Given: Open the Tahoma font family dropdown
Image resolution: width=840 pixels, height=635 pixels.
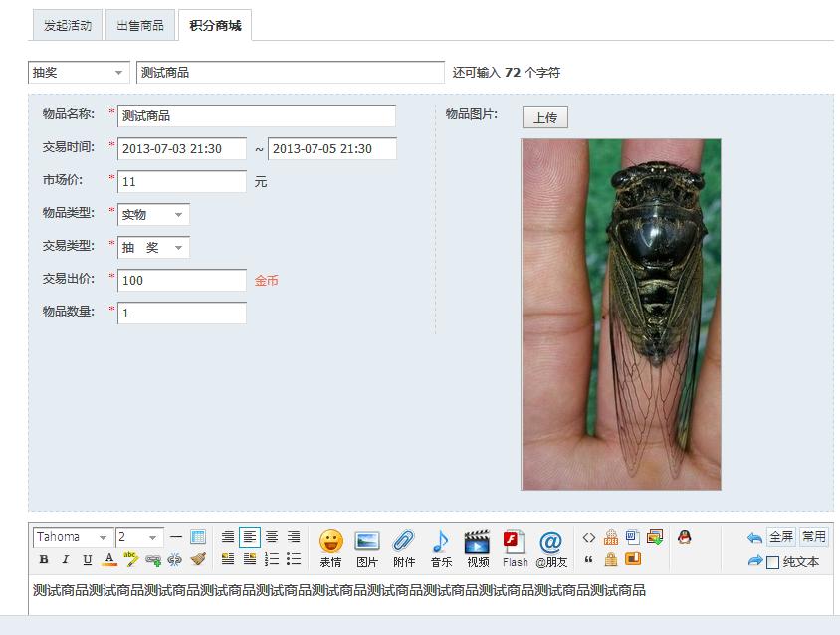Looking at the screenshot, I should (73, 536).
